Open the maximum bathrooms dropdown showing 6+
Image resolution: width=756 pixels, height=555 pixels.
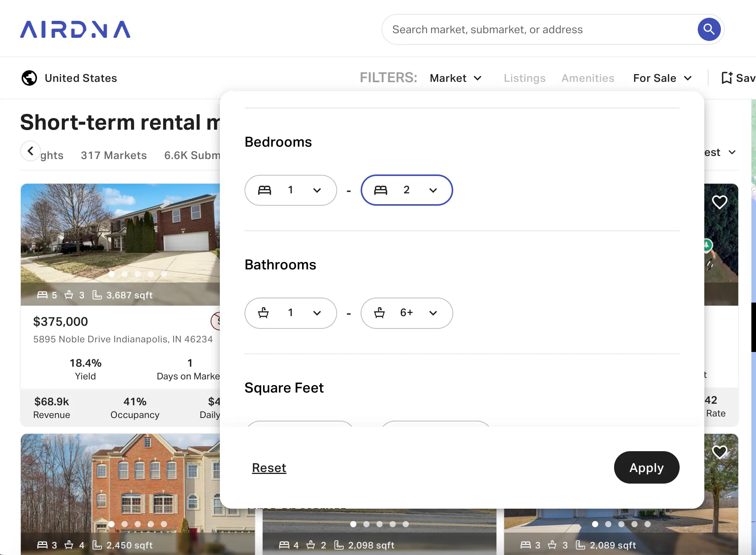click(x=407, y=313)
